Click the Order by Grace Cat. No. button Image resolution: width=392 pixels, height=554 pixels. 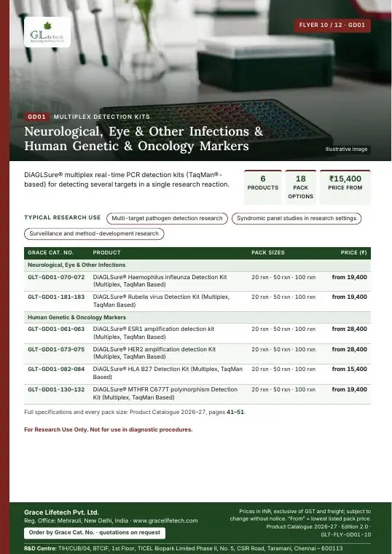(x=95, y=532)
